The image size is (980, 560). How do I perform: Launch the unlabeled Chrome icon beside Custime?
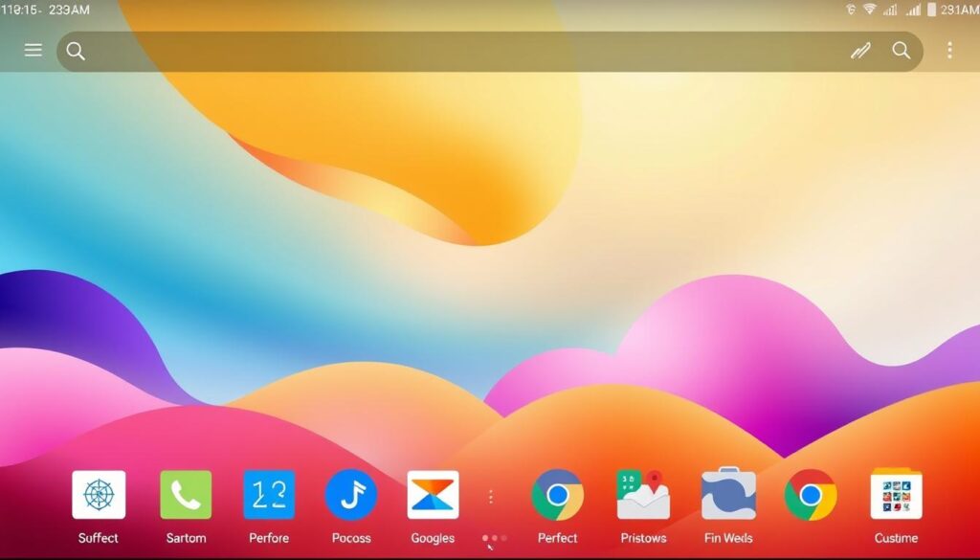(x=811, y=495)
